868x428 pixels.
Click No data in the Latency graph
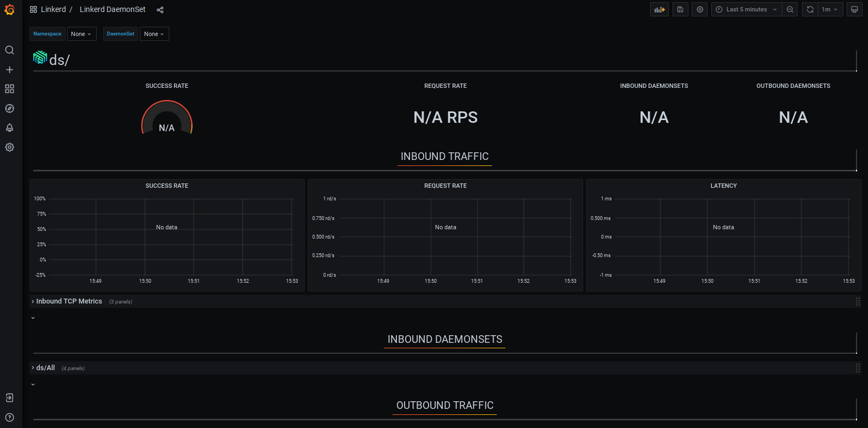point(723,227)
